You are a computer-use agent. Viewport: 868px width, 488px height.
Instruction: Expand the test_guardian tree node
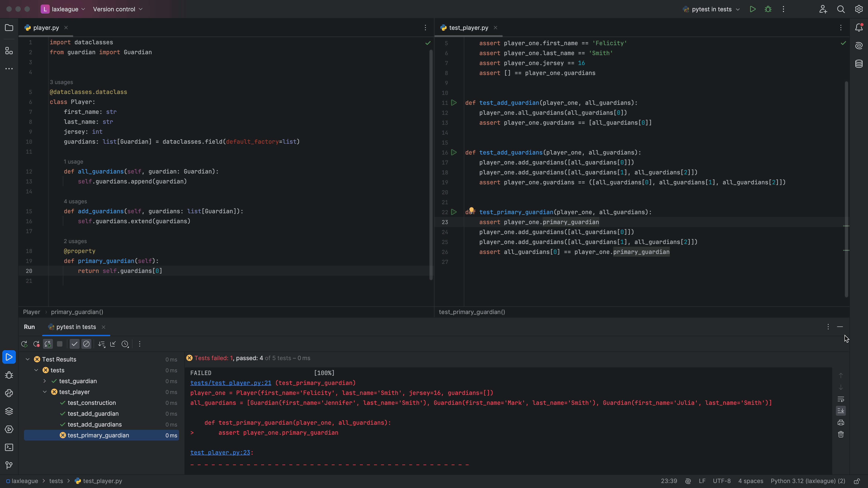point(45,381)
